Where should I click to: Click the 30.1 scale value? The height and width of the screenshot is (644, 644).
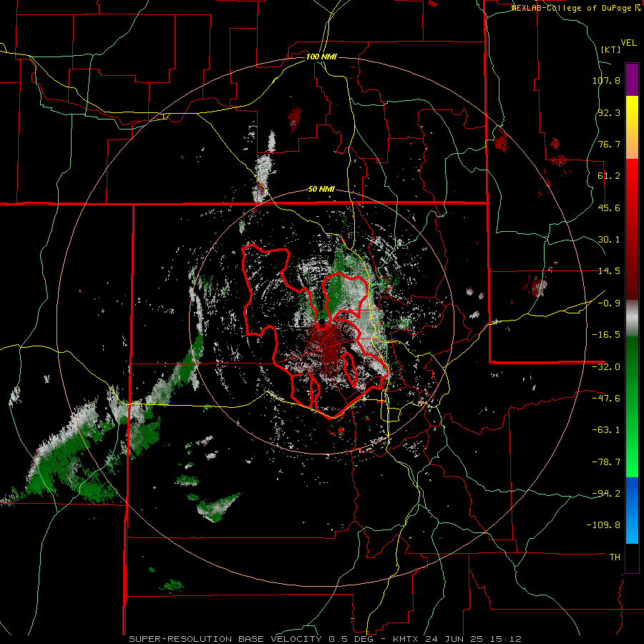point(609,240)
